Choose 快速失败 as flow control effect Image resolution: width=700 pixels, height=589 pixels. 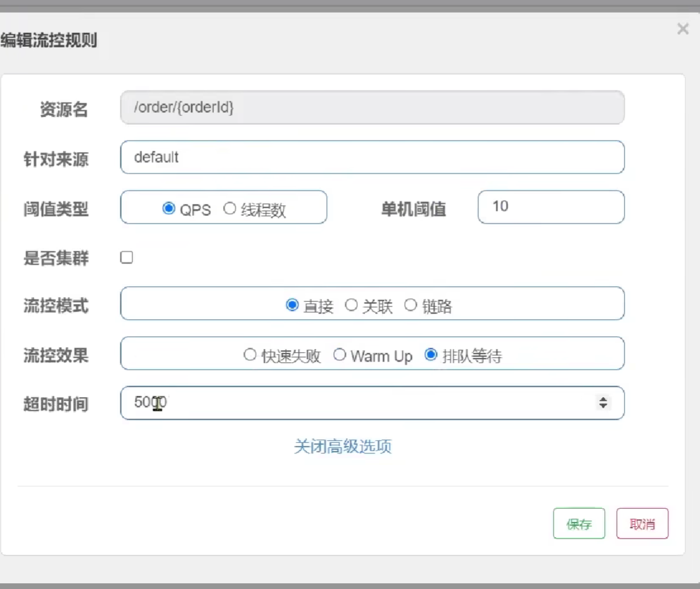(x=250, y=355)
